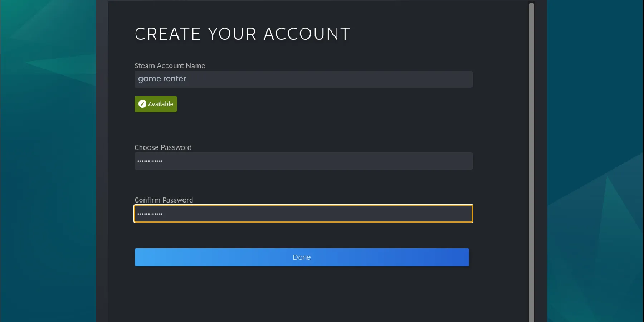Screen dimensions: 644x322
Task: Focus the Confirm Password field
Action: (303, 214)
